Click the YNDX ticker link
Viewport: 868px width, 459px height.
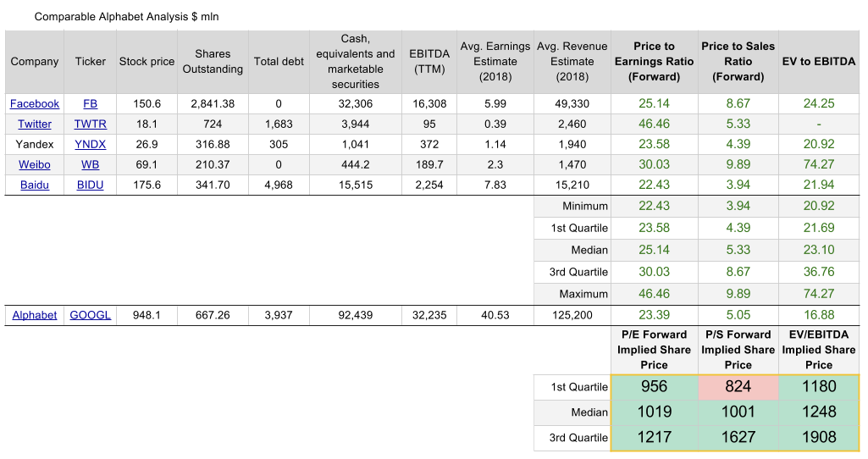[x=90, y=145]
